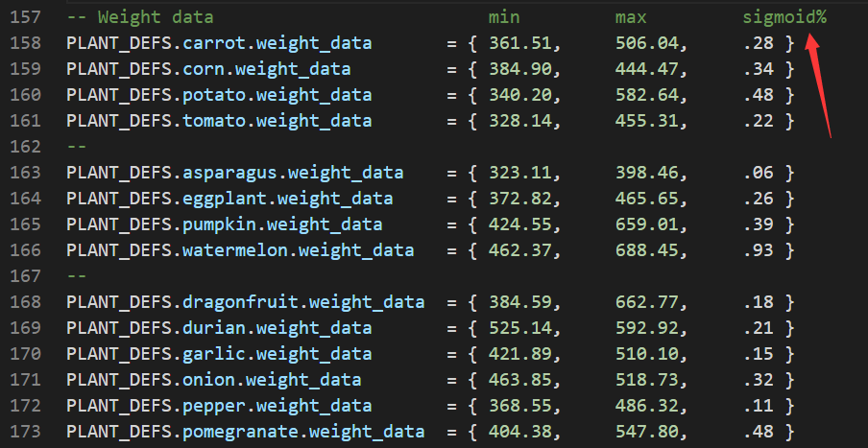Click the watermelon sigmoid value .93
868x448 pixels.
click(758, 250)
